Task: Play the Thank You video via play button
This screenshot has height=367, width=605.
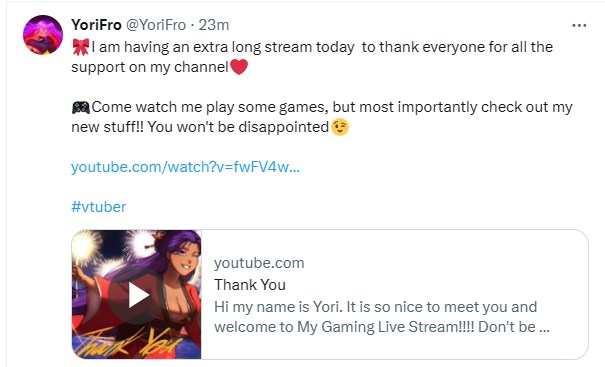Action: tap(137, 295)
